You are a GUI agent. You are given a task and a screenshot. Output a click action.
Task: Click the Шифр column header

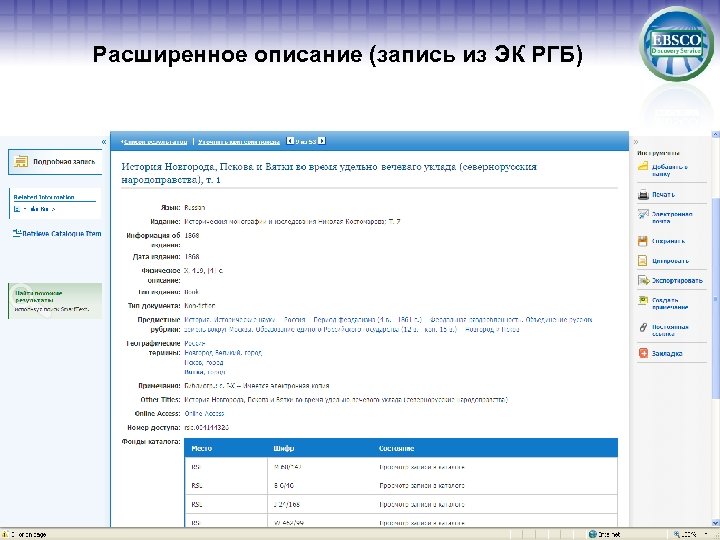tap(283, 448)
